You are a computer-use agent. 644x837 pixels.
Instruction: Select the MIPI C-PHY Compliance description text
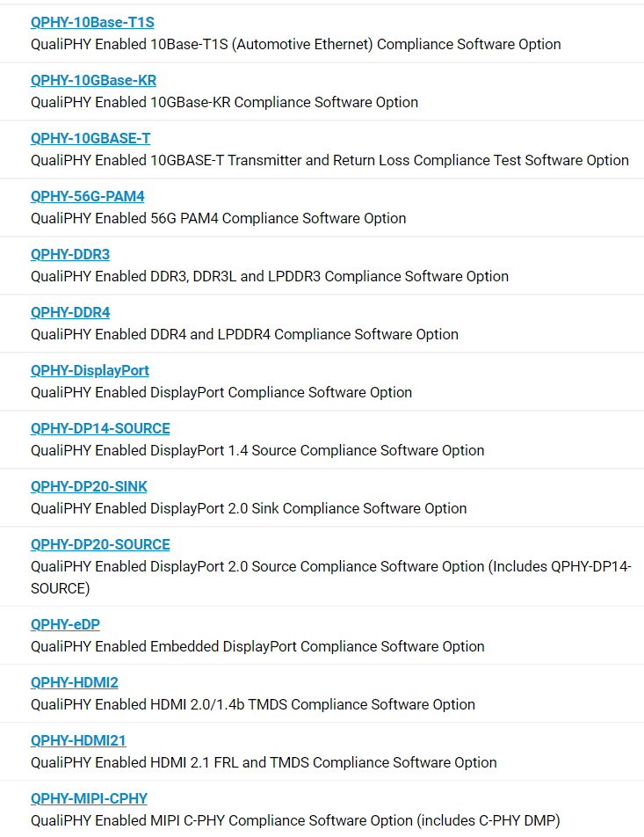tap(295, 820)
